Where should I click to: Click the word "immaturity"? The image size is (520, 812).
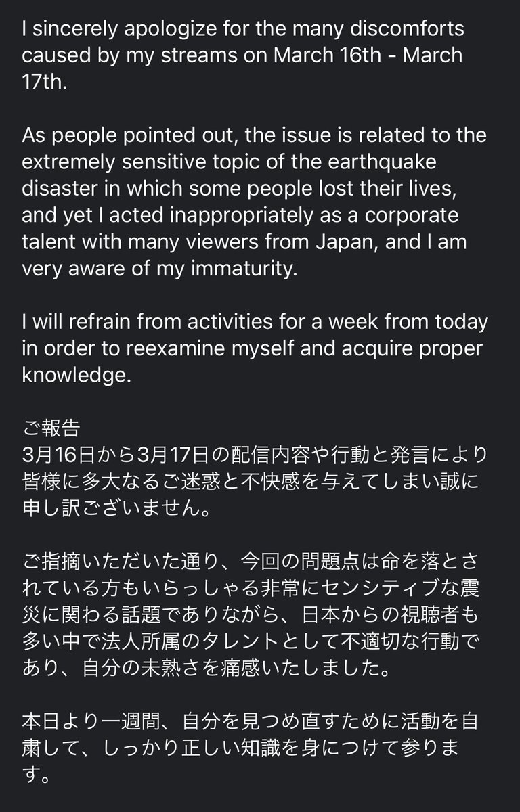pyautogui.click(x=240, y=265)
